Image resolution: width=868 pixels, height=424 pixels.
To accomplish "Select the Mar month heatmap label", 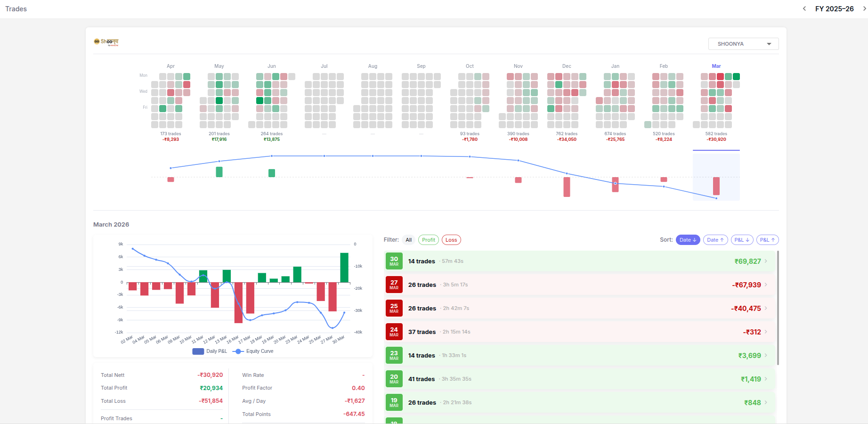I will pos(716,66).
